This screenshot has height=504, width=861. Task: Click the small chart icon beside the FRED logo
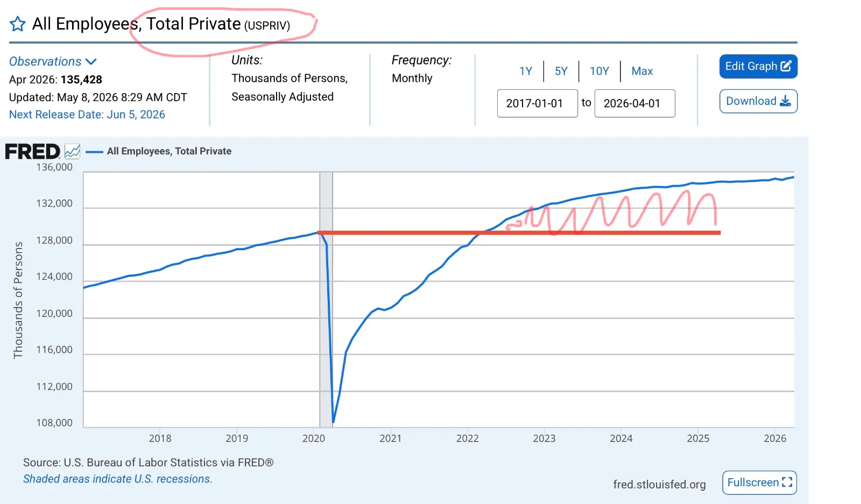coord(72,151)
